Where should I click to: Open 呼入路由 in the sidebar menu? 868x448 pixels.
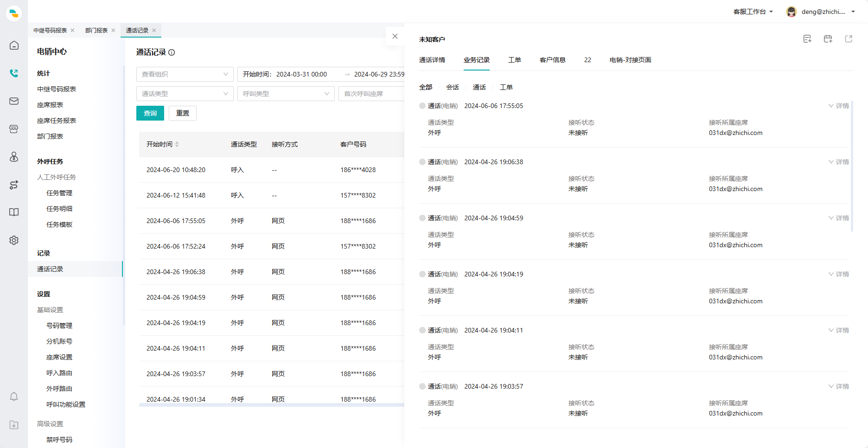point(59,373)
